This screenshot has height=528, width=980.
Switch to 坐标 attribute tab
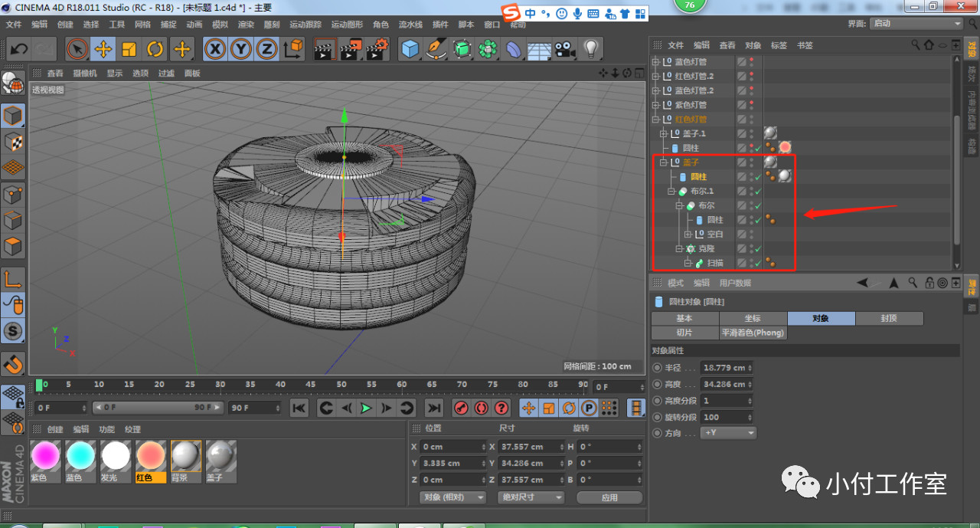753,318
